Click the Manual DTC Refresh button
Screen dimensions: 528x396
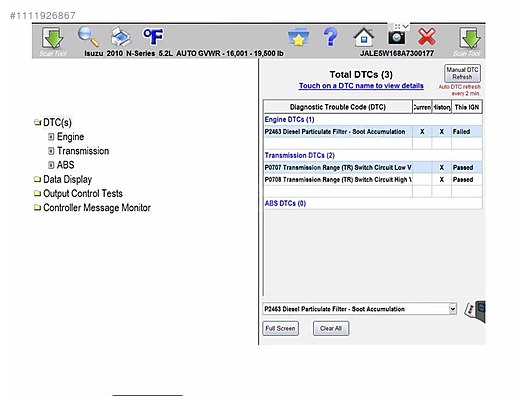(462, 73)
